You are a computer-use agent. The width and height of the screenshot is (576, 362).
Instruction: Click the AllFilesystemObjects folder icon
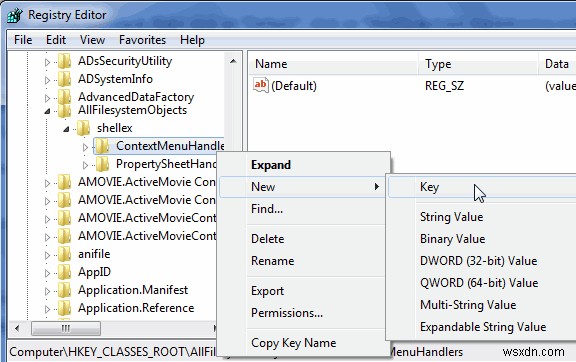coord(65,110)
